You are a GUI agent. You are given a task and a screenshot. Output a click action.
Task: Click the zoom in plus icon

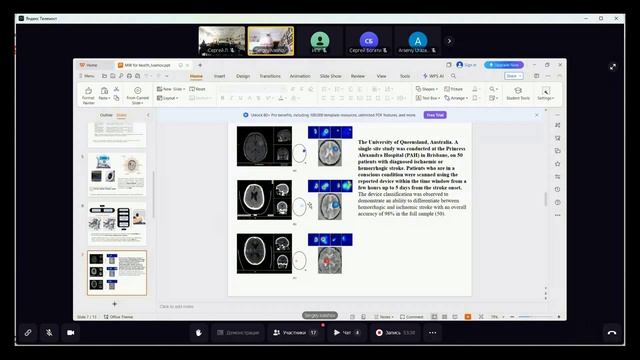click(559, 317)
